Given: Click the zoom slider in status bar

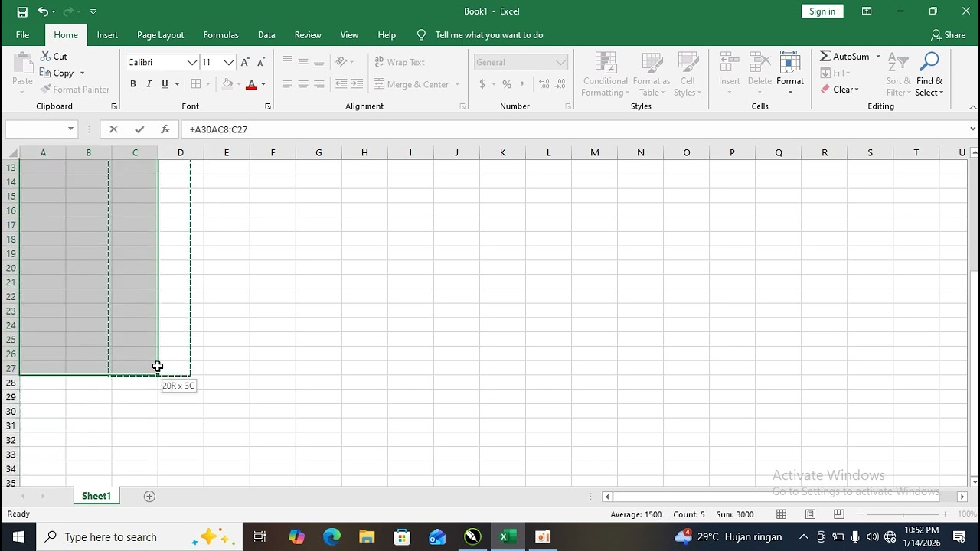Looking at the screenshot, I should tap(903, 514).
